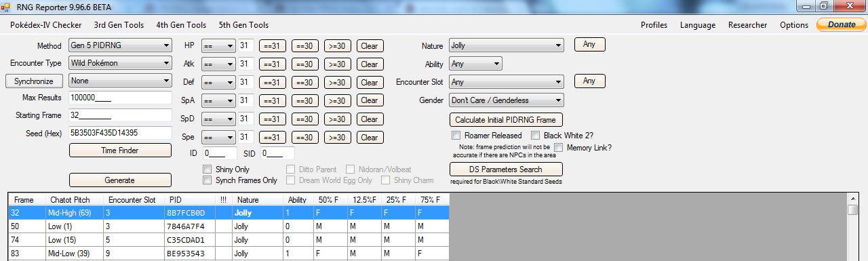Expand the Encounter Type dropdown
Viewport: 868px width, 261px height.
[120, 64]
